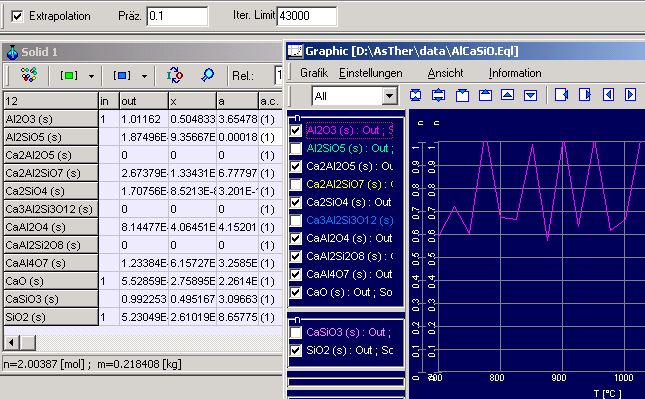Uncheck Al2O3 (s) in graph legend

296,130
